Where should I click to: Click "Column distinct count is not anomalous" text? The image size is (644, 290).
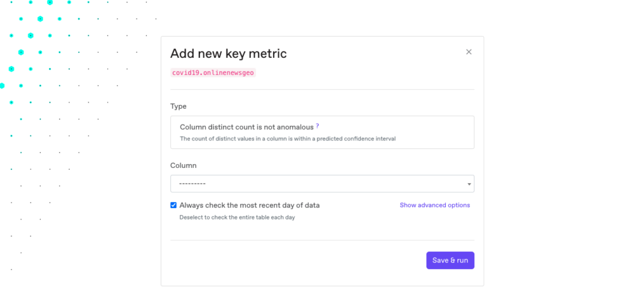[247, 127]
